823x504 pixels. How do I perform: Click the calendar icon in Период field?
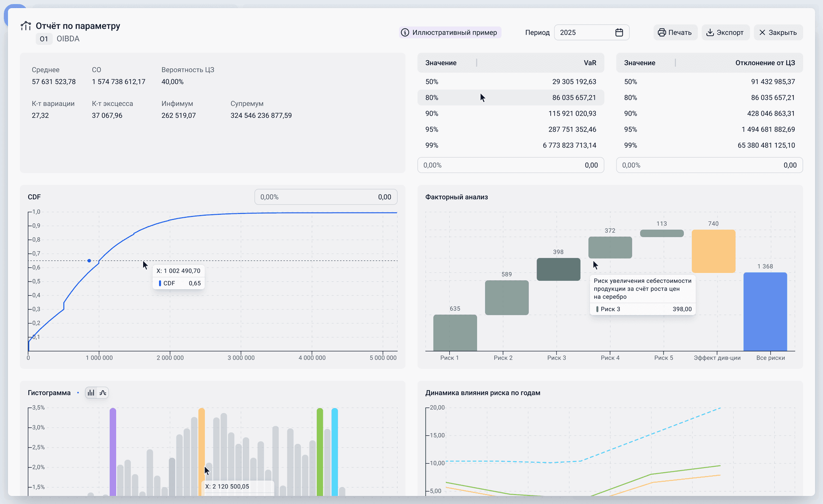click(x=619, y=33)
